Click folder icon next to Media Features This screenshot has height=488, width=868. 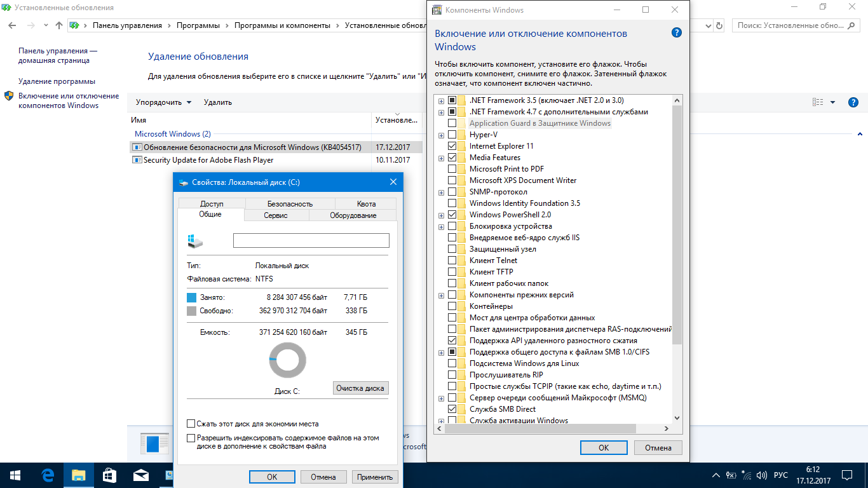tap(462, 158)
